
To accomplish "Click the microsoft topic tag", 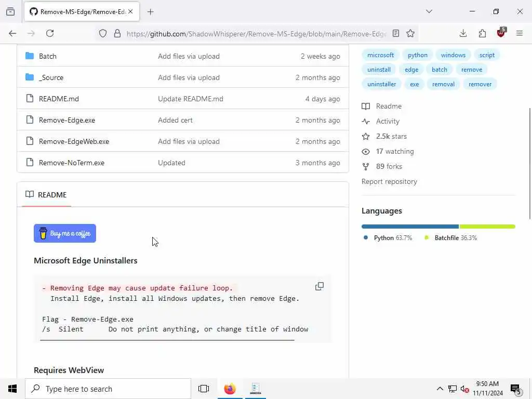I will pyautogui.click(x=380, y=55).
